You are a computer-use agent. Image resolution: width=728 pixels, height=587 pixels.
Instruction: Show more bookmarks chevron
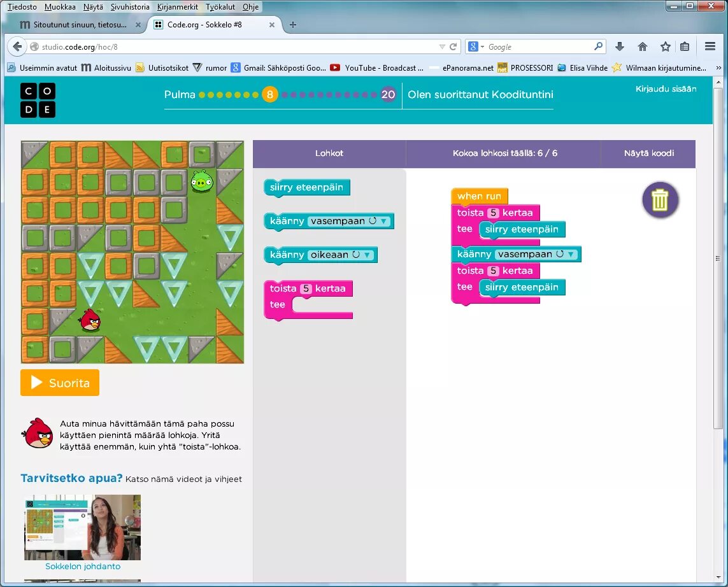coord(718,67)
